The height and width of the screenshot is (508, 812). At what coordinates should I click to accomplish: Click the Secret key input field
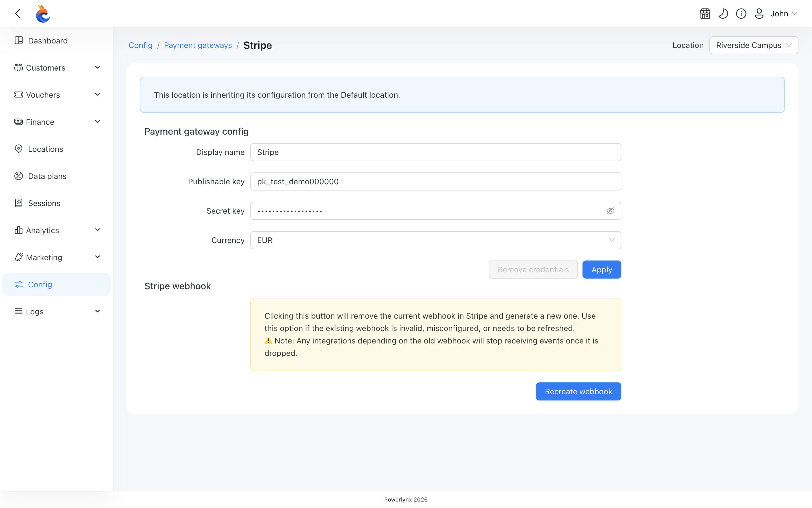click(x=436, y=211)
